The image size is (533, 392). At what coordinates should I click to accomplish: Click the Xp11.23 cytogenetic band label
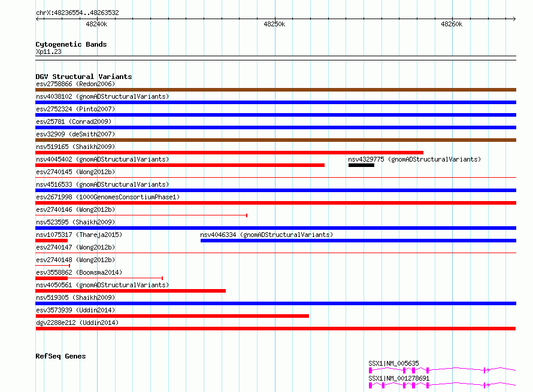click(49, 51)
